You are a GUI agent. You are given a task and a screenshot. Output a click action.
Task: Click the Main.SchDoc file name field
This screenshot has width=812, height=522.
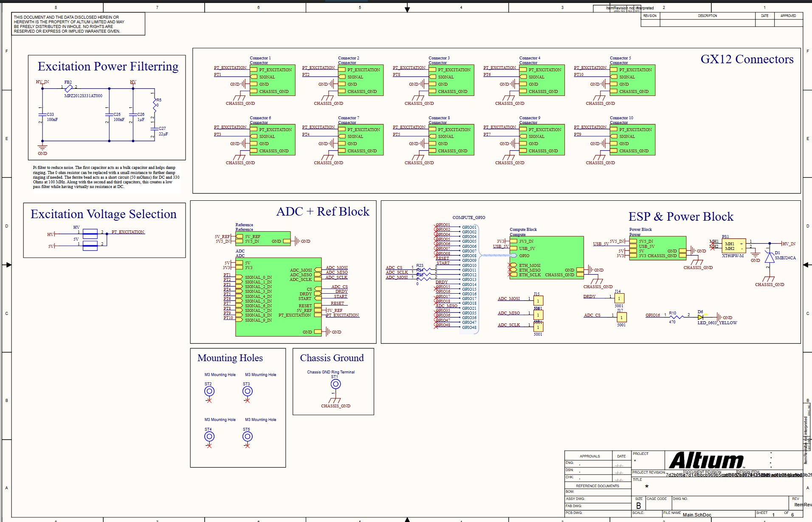coord(696,514)
